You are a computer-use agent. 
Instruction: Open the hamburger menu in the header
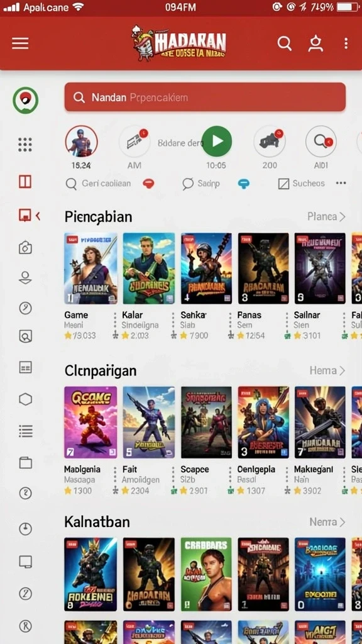click(x=20, y=43)
